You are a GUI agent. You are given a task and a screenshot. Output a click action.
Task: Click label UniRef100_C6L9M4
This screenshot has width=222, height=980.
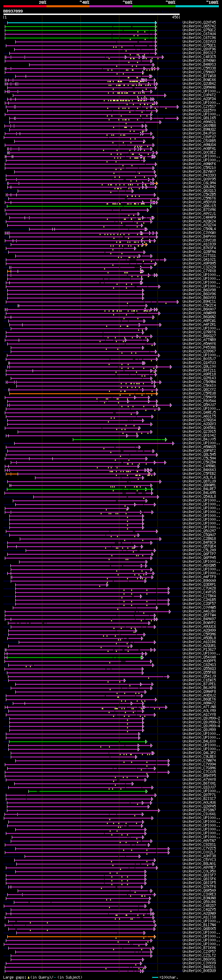199,183
